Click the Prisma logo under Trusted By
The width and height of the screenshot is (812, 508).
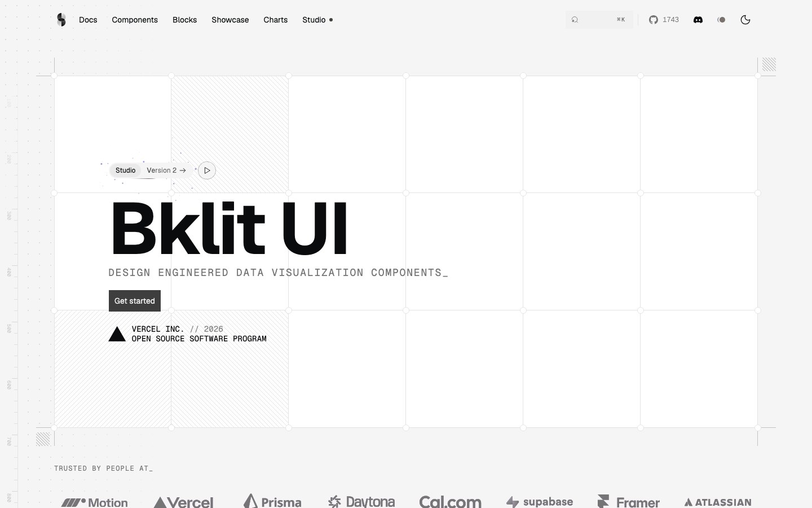point(272,501)
